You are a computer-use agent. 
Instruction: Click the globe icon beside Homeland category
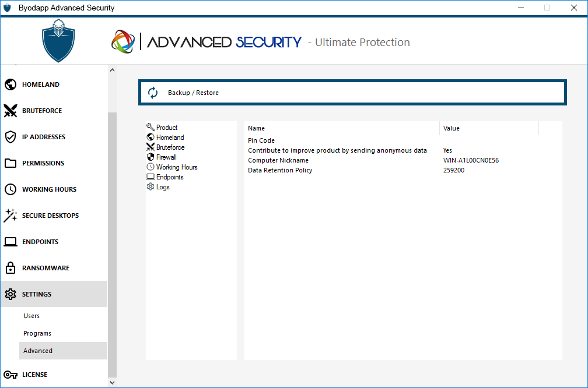click(150, 137)
